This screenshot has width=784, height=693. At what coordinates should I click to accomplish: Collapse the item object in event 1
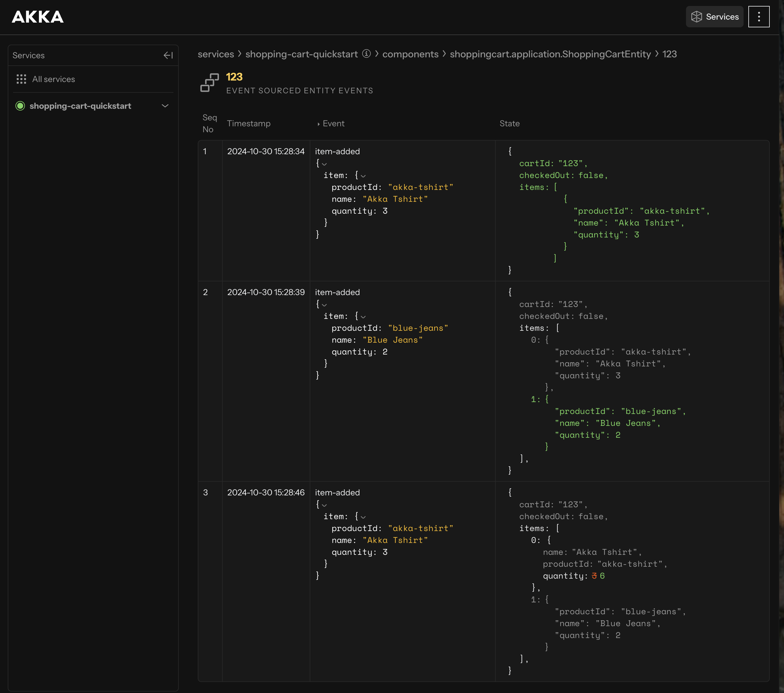(x=363, y=176)
